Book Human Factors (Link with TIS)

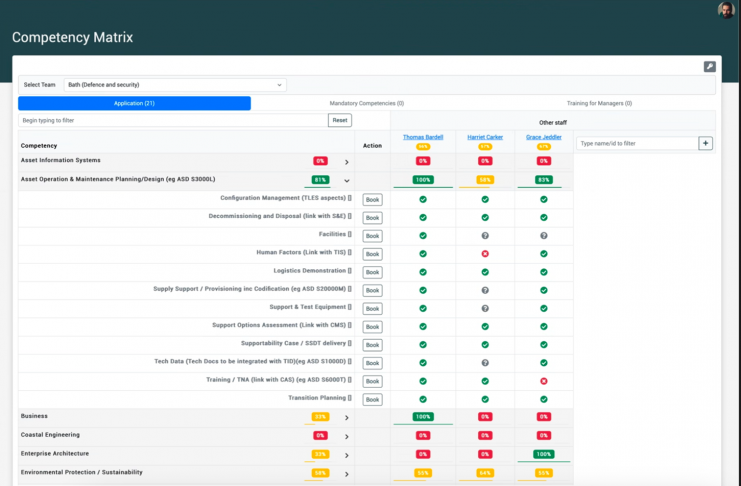pos(372,254)
